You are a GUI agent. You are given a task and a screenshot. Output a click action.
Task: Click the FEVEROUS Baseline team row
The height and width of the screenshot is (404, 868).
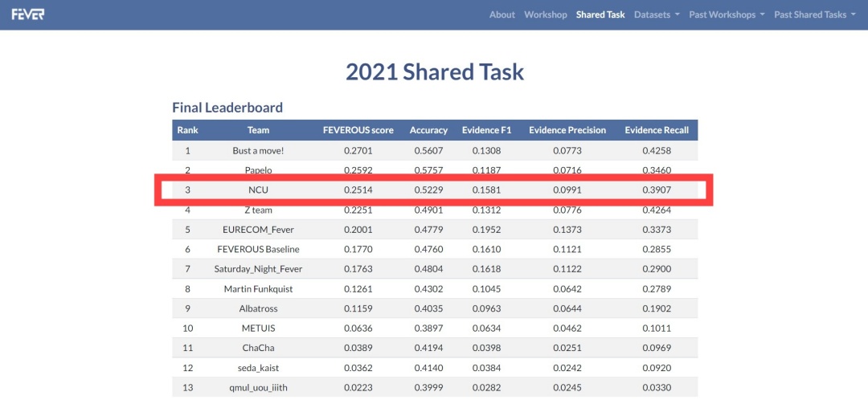[258, 249]
